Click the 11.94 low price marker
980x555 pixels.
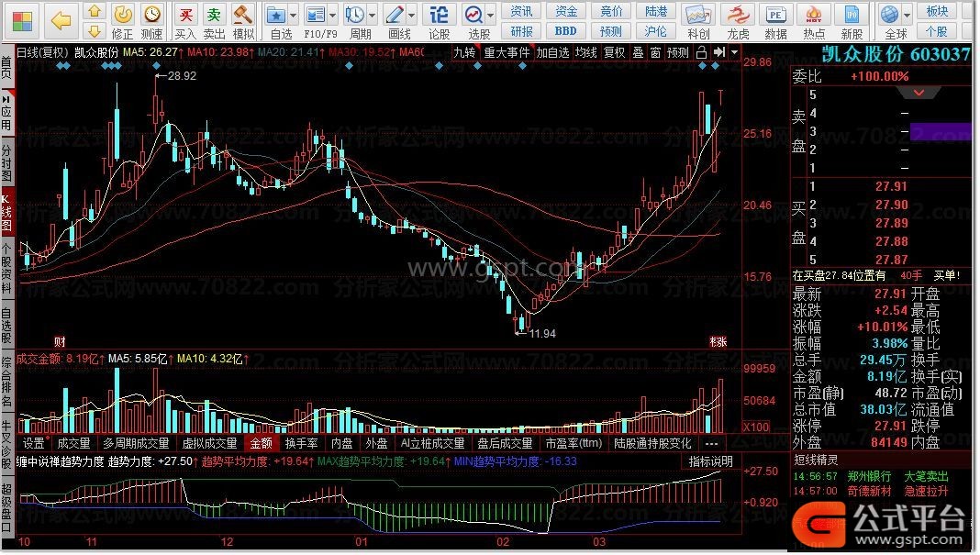pyautogui.click(x=541, y=334)
